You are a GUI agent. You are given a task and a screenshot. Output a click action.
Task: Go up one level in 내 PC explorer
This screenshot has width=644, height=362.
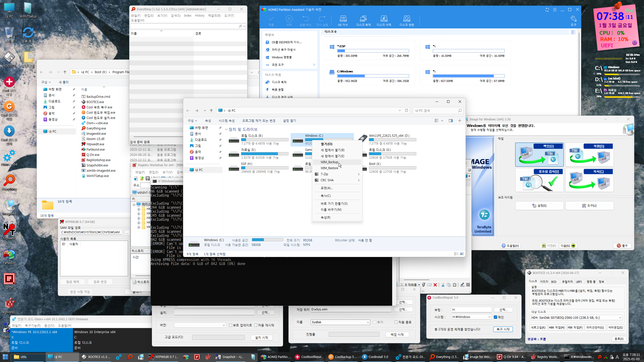(x=211, y=111)
